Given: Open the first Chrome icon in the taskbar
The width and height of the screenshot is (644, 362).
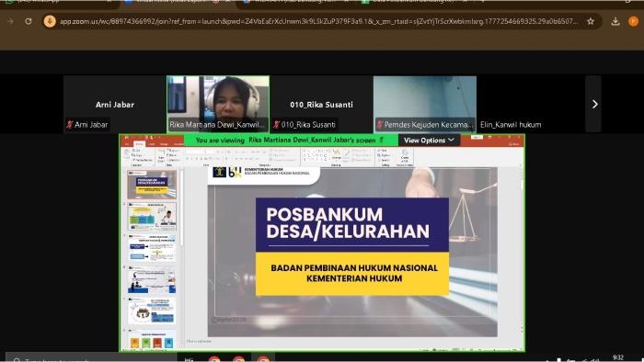Looking at the screenshot, I should tap(214, 359).
